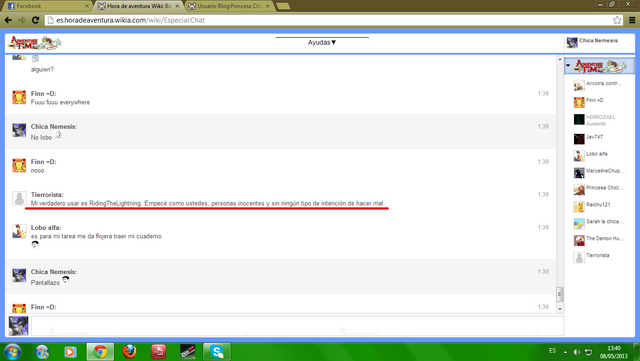Click Lobo alfa avatar in the chat
640x361 pixels.
[19, 231]
